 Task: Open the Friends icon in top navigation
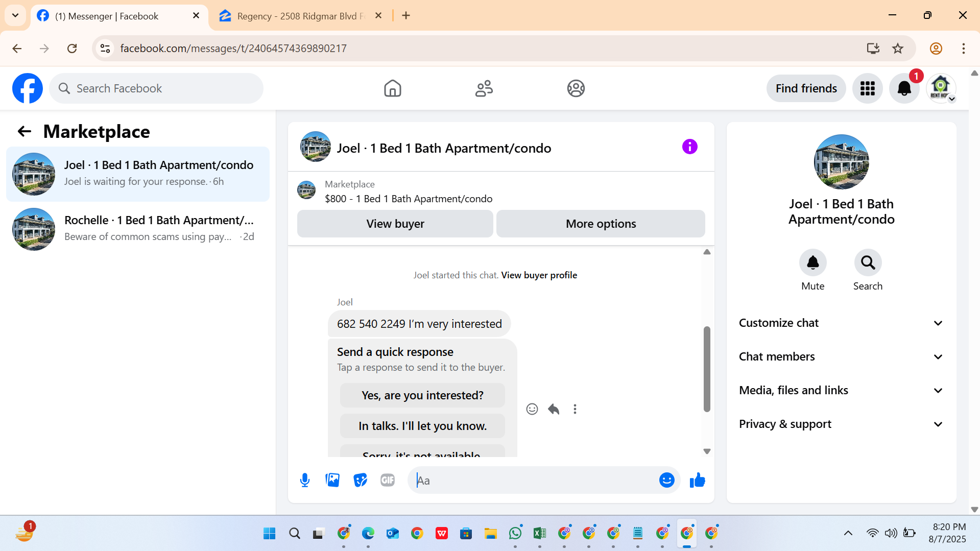click(x=484, y=88)
